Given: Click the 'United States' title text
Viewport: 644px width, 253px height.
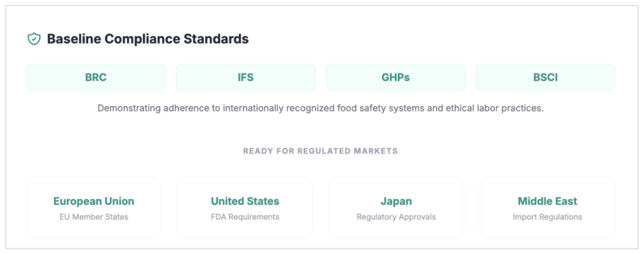Looking at the screenshot, I should pos(245,201).
